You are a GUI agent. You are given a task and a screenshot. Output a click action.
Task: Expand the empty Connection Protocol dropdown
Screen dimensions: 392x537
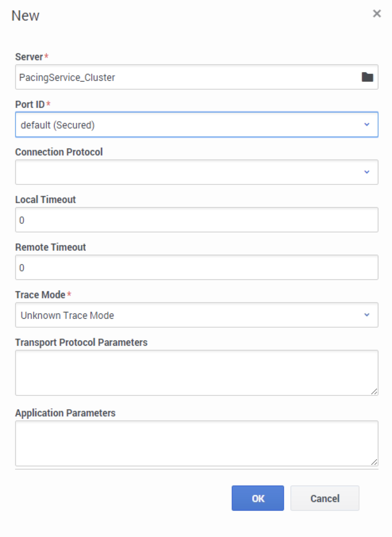[x=190, y=172]
